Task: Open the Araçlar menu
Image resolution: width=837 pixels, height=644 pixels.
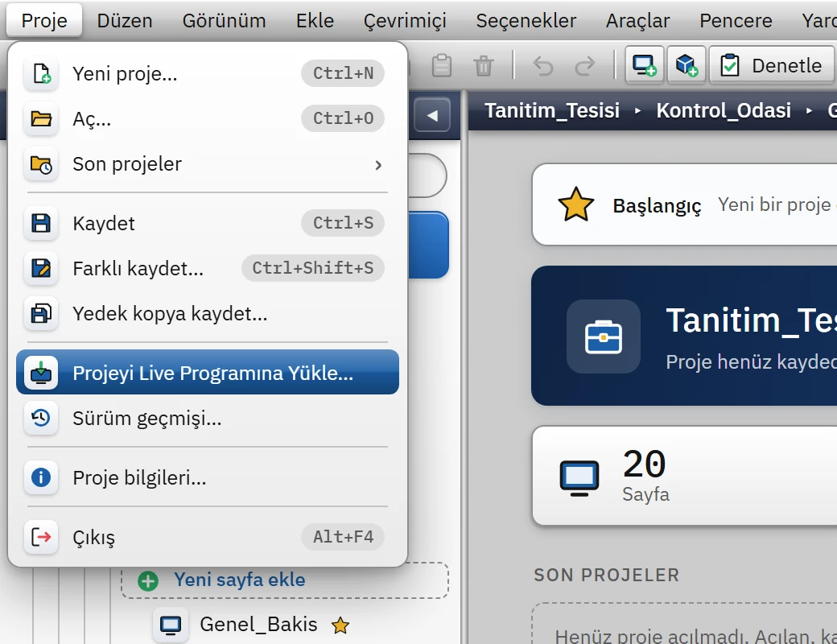Action: 637,21
